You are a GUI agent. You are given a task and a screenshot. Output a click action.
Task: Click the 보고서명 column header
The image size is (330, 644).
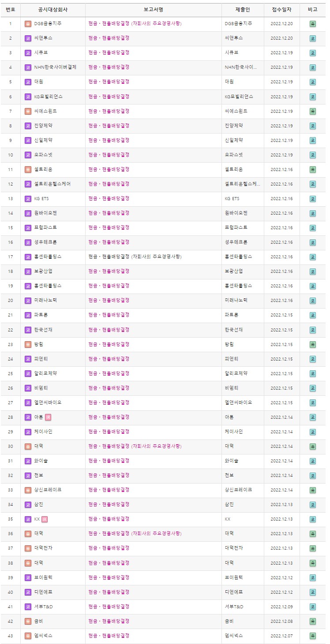pos(154,9)
